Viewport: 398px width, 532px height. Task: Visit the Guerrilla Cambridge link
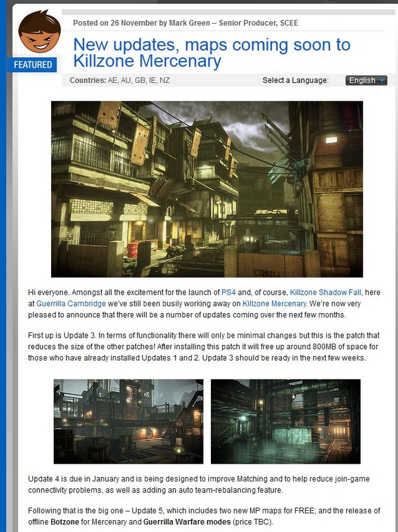coord(71,303)
